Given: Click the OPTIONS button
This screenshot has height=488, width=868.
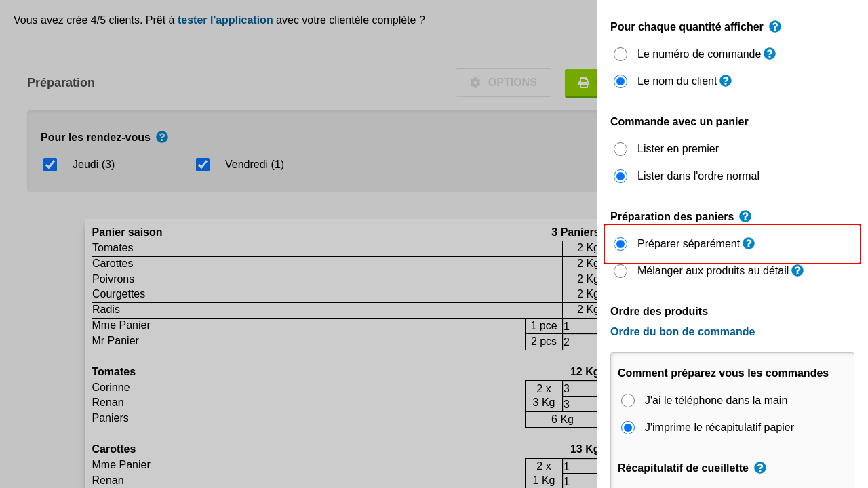Looking at the screenshot, I should click(503, 83).
